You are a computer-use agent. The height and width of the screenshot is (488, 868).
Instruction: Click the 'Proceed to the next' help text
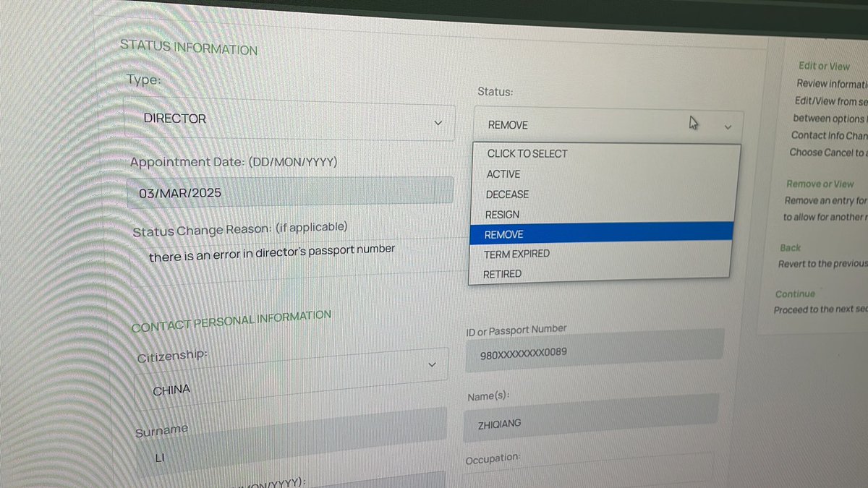tap(820, 309)
